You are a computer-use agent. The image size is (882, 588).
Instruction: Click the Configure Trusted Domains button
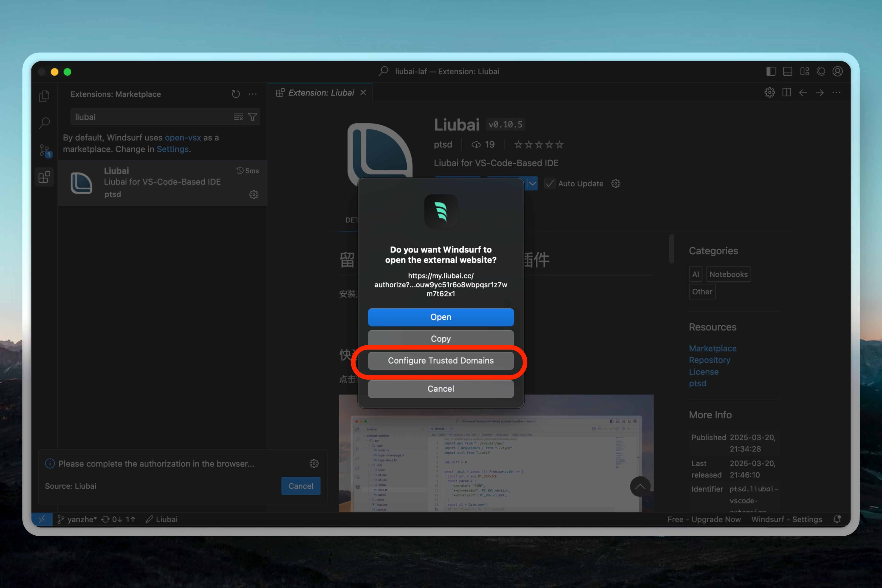tap(441, 361)
